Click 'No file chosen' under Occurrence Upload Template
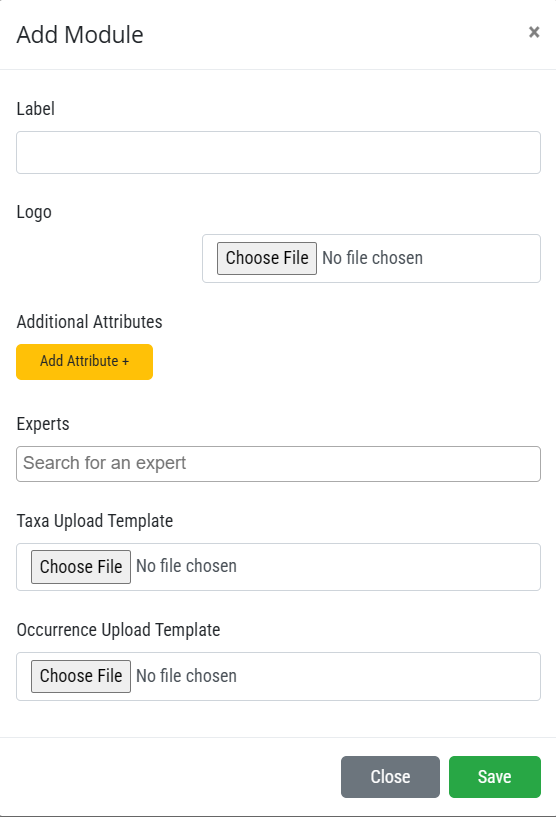 point(187,676)
